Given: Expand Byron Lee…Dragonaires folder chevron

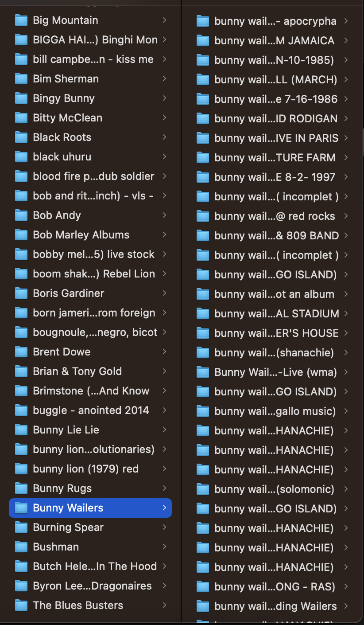Looking at the screenshot, I should [x=164, y=586].
